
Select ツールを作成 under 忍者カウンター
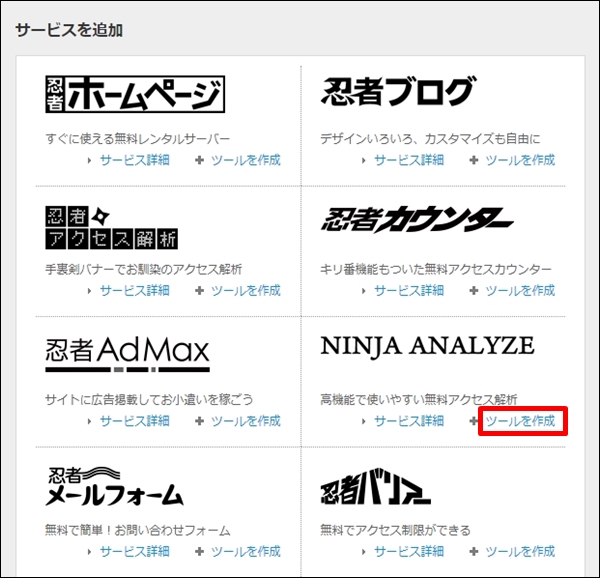coord(520,291)
